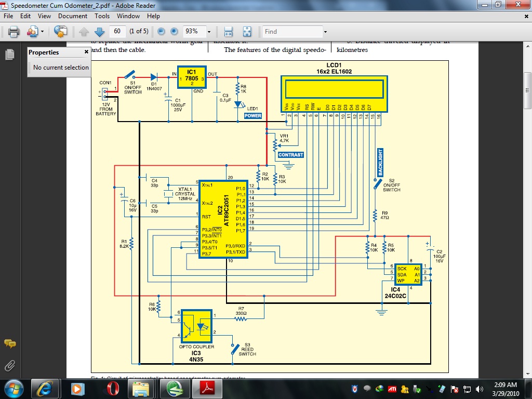The width and height of the screenshot is (532, 399).
Task: Open the Windows Start menu
Action: 14,389
